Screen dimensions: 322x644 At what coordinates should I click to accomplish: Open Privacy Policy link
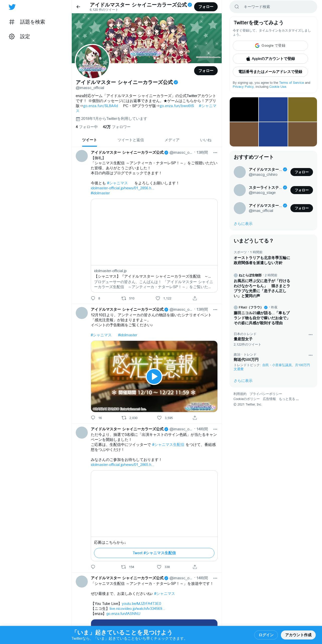pos(243,87)
